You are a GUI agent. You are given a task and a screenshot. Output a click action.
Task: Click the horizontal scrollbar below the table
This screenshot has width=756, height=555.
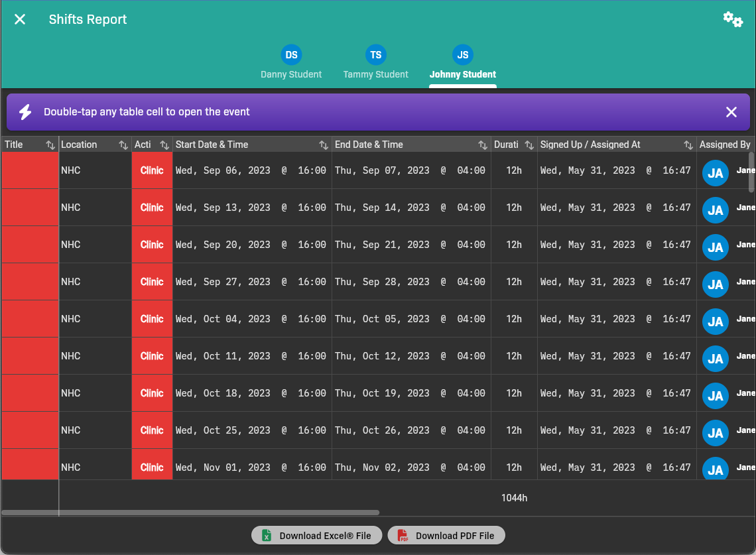point(190,513)
